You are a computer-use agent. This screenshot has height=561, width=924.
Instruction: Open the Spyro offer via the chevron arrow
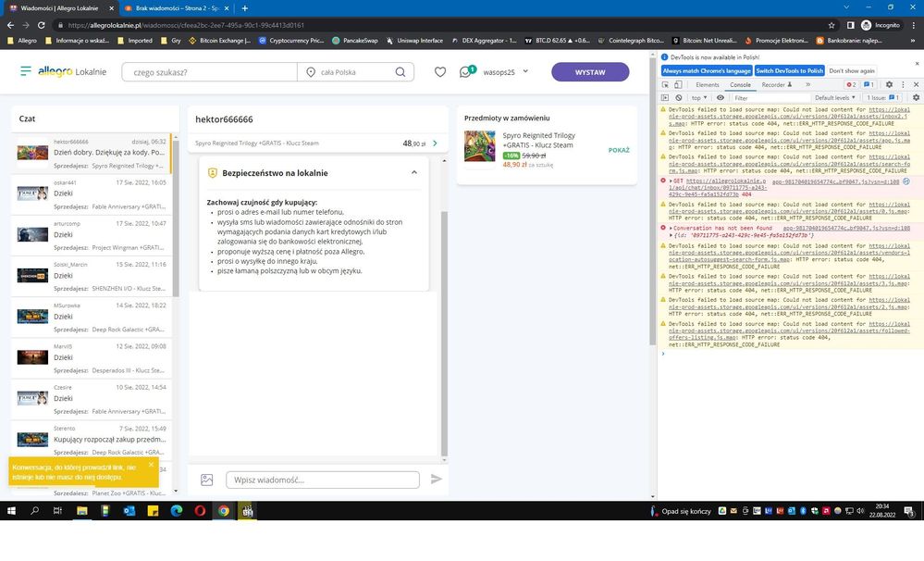click(x=436, y=143)
